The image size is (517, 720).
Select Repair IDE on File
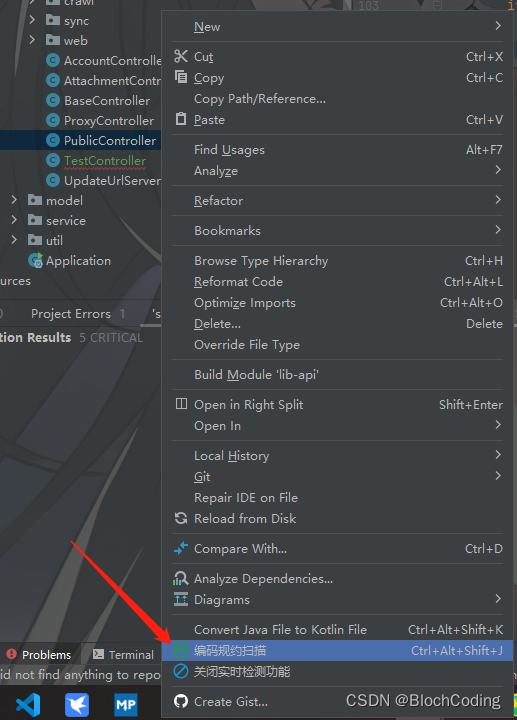pyautogui.click(x=337, y=497)
